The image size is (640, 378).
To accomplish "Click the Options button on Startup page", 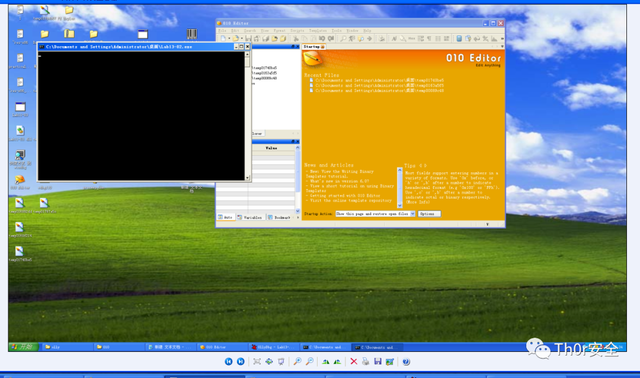I will tap(429, 213).
